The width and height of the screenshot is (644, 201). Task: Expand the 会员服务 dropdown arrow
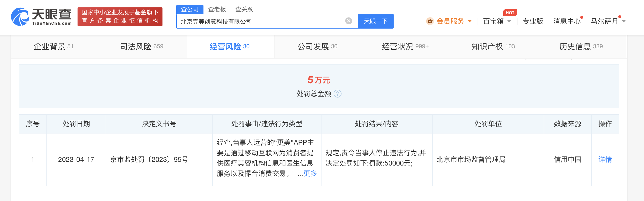click(x=469, y=21)
